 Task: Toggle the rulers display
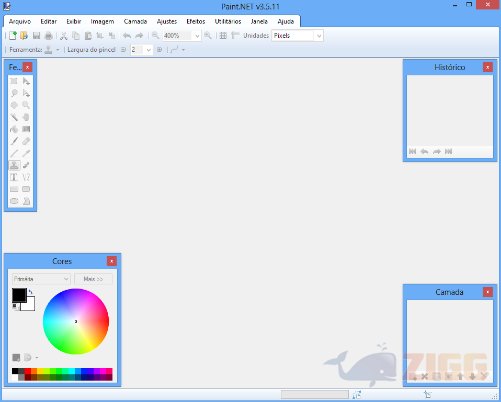[235, 35]
